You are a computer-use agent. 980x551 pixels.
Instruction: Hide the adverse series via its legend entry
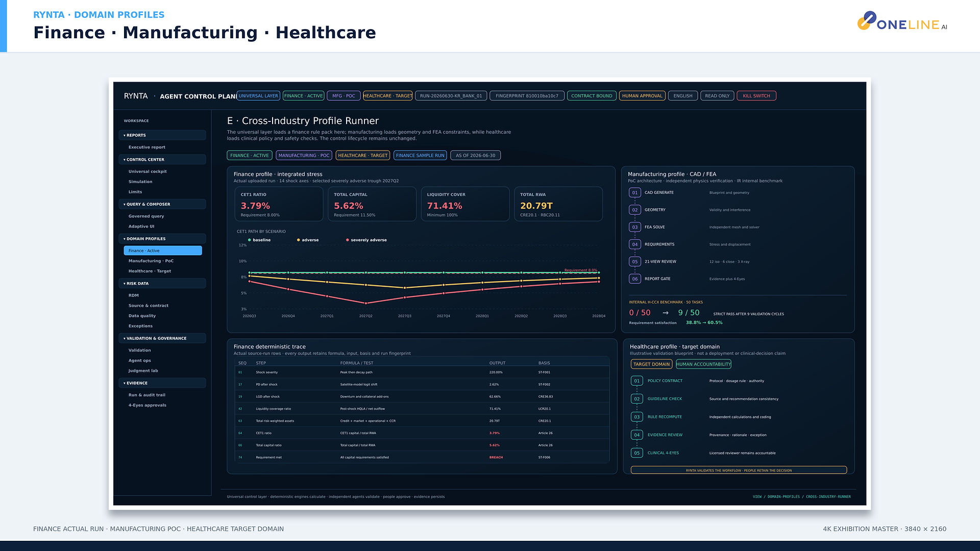[x=308, y=240]
